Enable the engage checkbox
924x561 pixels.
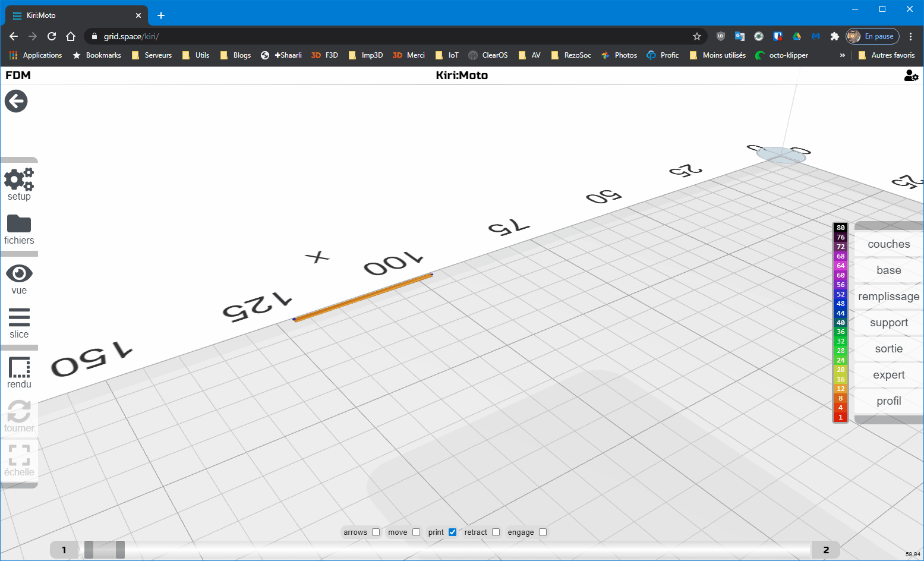point(543,532)
